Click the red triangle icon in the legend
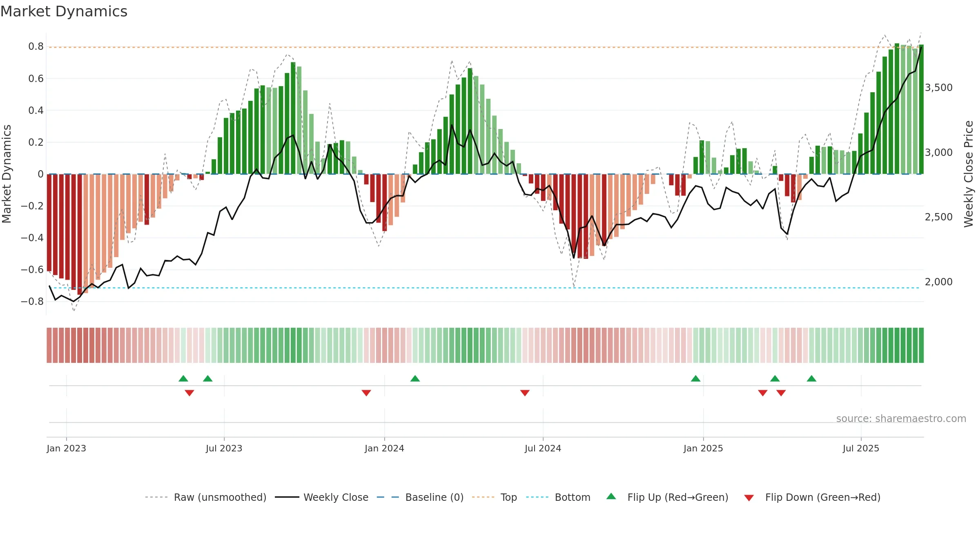980x551 pixels. tap(749, 498)
